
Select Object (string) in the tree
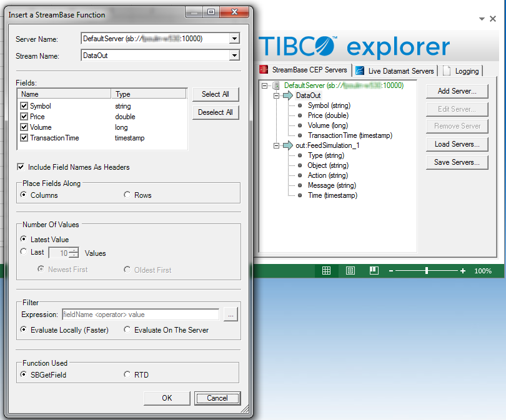328,165
